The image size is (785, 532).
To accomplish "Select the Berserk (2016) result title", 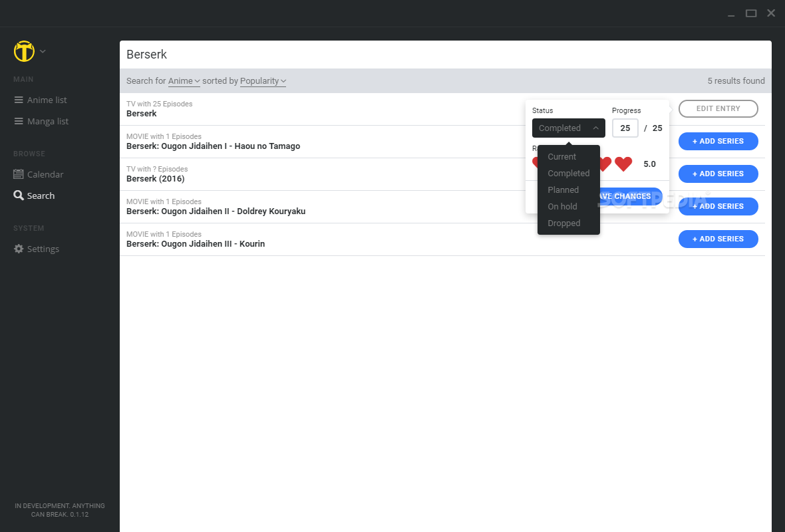I will (x=155, y=179).
